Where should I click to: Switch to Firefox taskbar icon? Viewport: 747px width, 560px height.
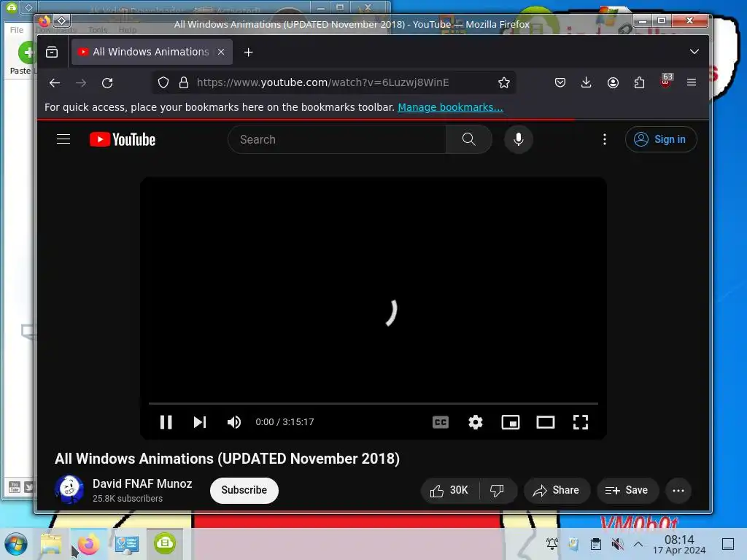pyautogui.click(x=88, y=544)
